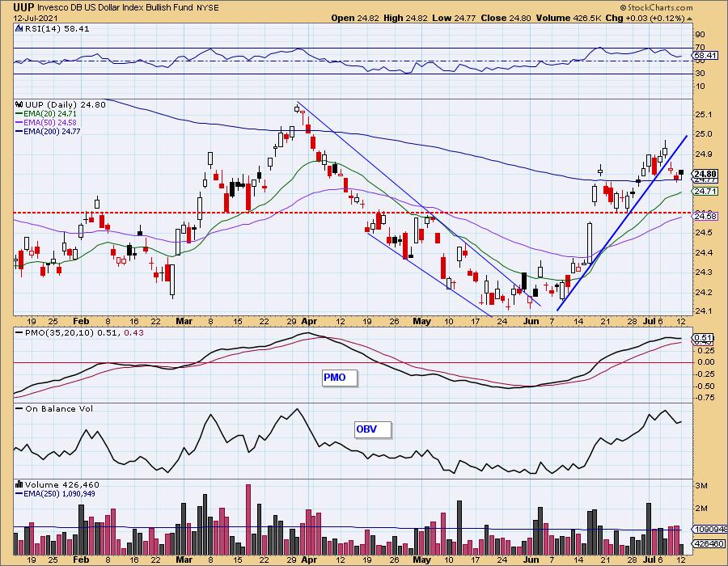Click the navy EMA(200) legend line
This screenshot has width=728, height=566.
(19, 131)
